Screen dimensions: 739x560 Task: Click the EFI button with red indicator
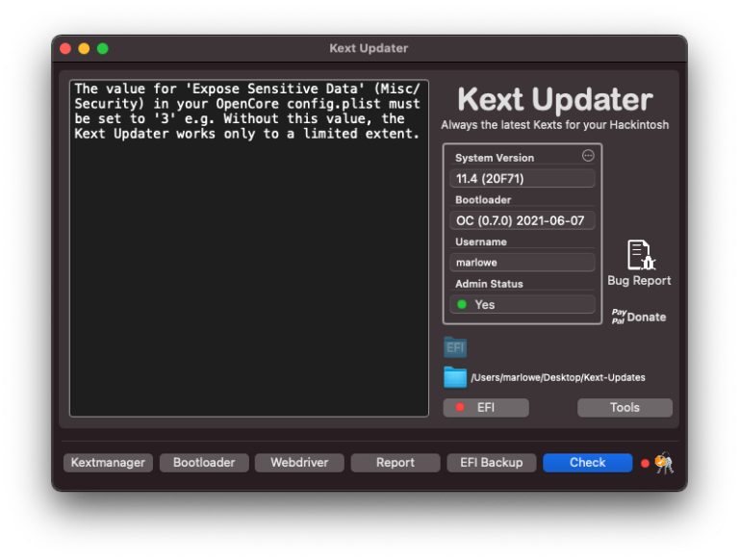tap(486, 408)
